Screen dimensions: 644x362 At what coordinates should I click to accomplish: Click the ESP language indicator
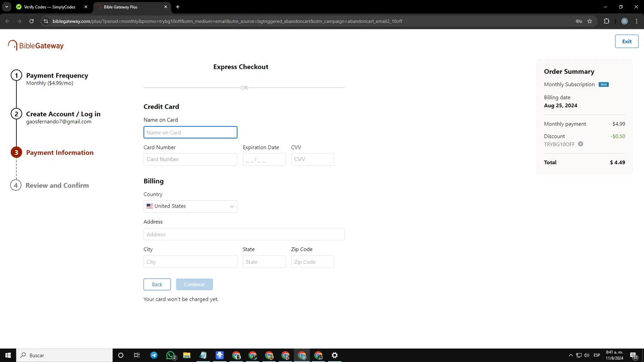(x=597, y=355)
